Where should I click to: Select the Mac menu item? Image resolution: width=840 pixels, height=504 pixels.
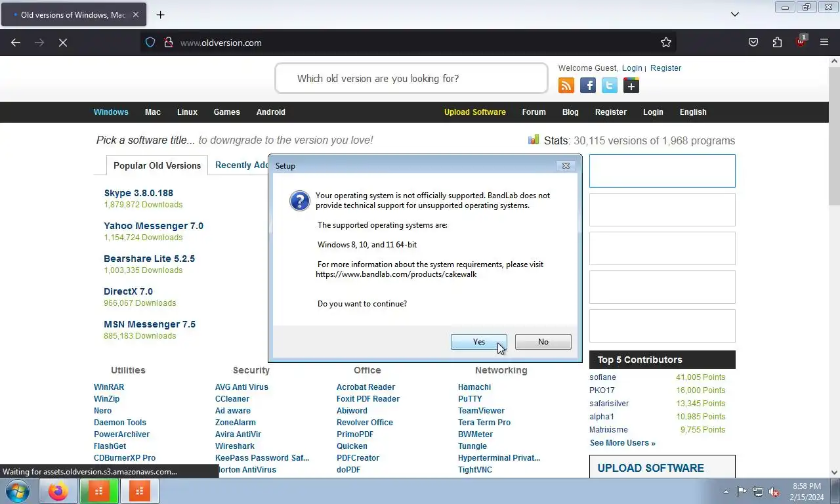click(x=153, y=112)
